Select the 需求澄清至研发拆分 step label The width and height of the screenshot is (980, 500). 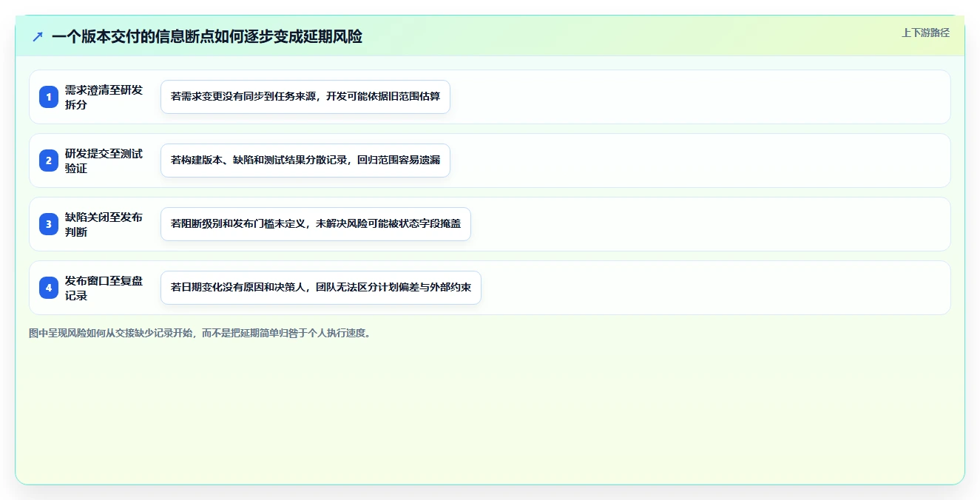pyautogui.click(x=104, y=97)
